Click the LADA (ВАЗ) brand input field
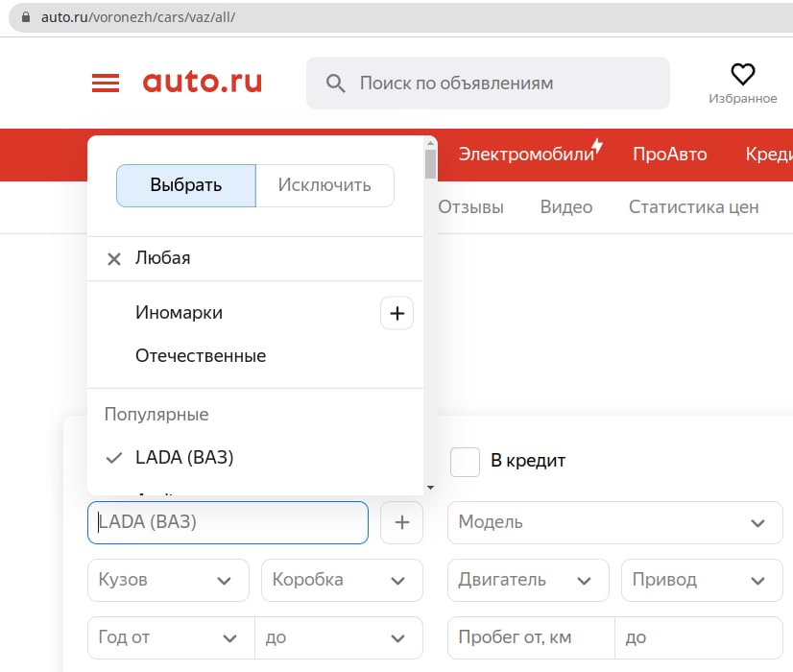The image size is (793, 672). 228,522
